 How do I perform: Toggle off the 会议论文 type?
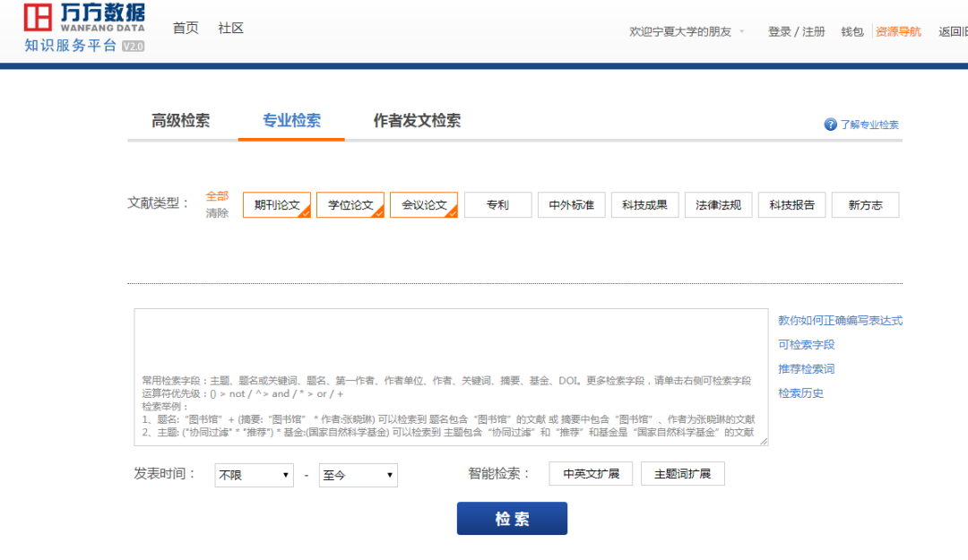pos(423,204)
